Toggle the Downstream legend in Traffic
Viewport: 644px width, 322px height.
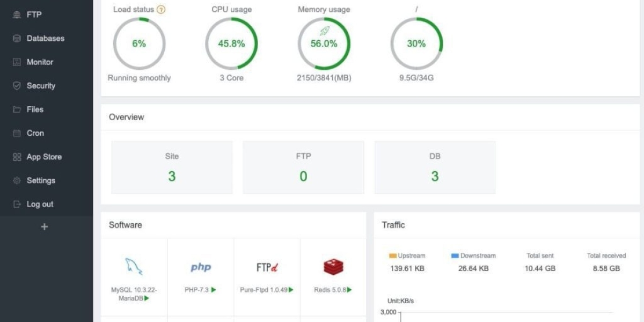pos(473,256)
